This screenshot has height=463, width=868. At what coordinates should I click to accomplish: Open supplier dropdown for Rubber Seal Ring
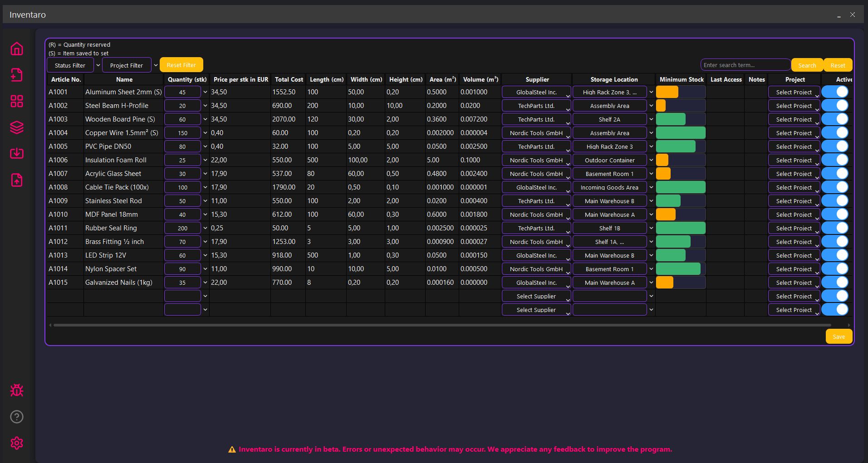536,228
